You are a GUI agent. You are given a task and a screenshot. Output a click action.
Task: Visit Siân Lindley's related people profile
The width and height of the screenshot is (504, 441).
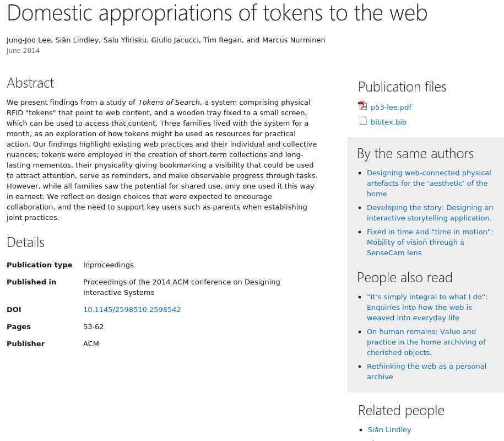tap(389, 430)
